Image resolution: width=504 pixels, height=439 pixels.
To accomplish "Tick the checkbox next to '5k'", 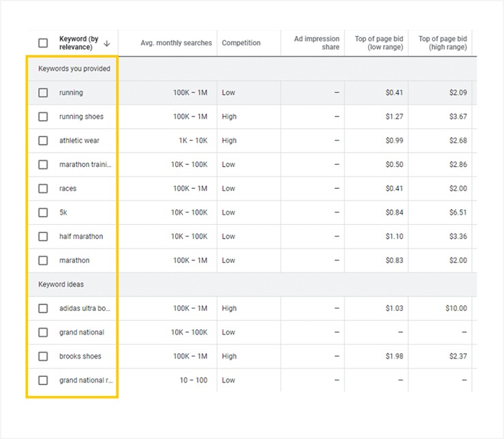I will pos(43,212).
